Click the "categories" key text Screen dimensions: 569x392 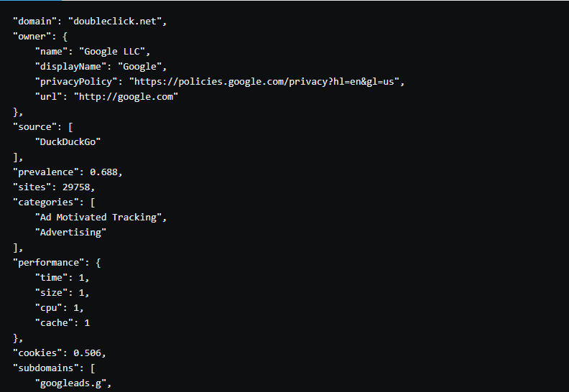point(46,202)
